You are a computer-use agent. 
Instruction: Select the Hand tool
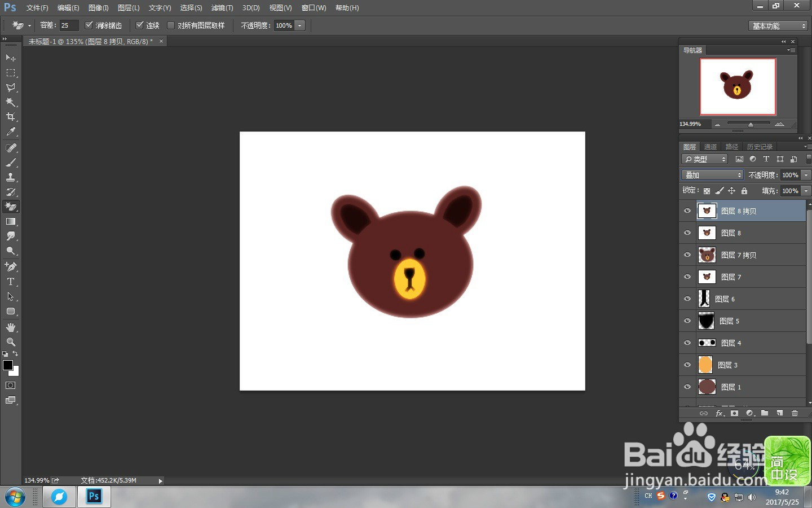(x=11, y=327)
